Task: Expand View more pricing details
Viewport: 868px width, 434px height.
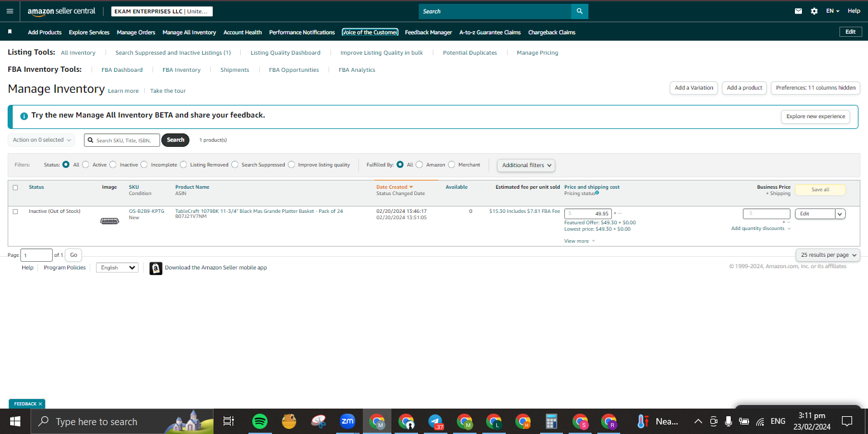Action: (580, 241)
